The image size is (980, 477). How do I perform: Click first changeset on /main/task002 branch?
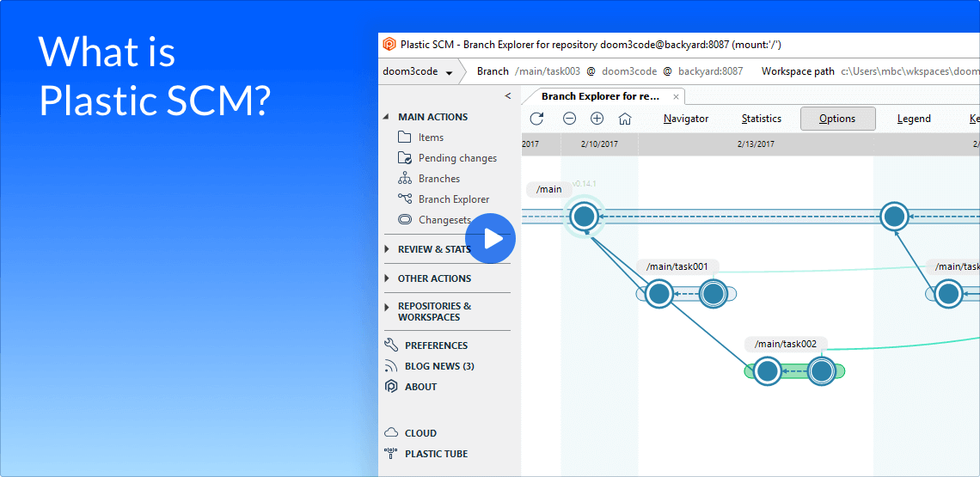[767, 371]
